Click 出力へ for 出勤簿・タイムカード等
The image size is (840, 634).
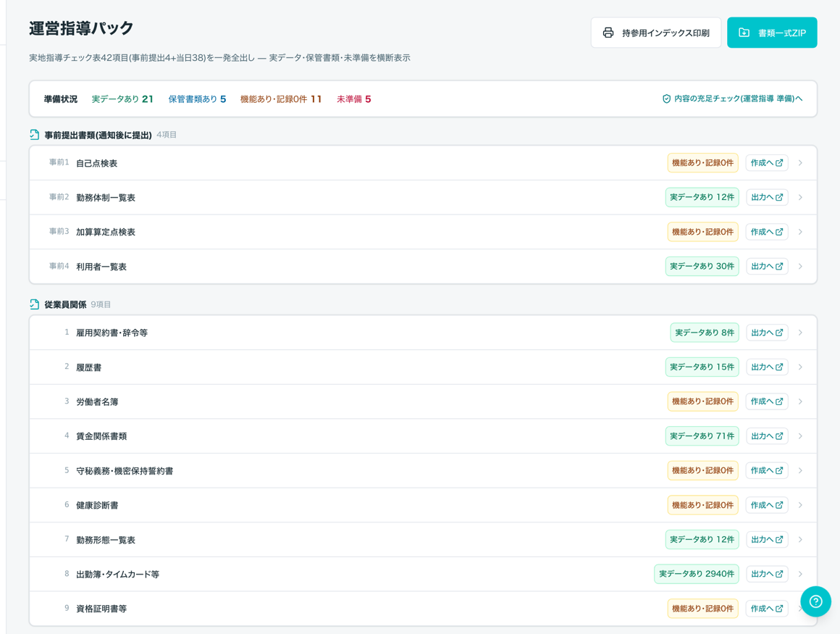pyautogui.click(x=767, y=574)
